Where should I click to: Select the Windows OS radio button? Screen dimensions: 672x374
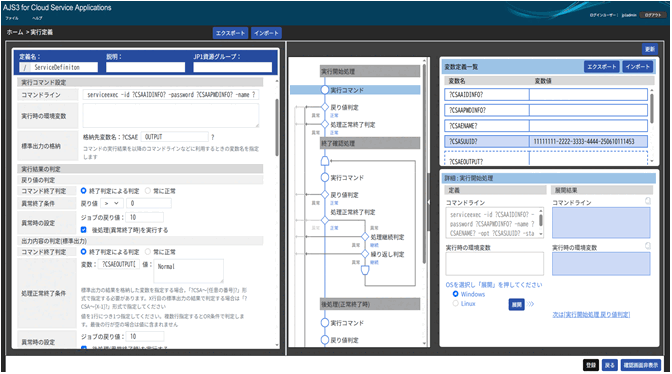coord(456,294)
